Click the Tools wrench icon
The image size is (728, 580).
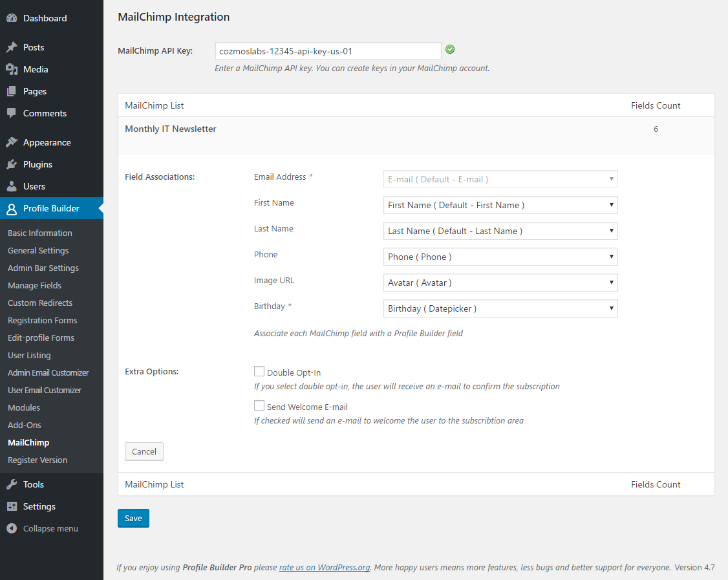pos(12,484)
